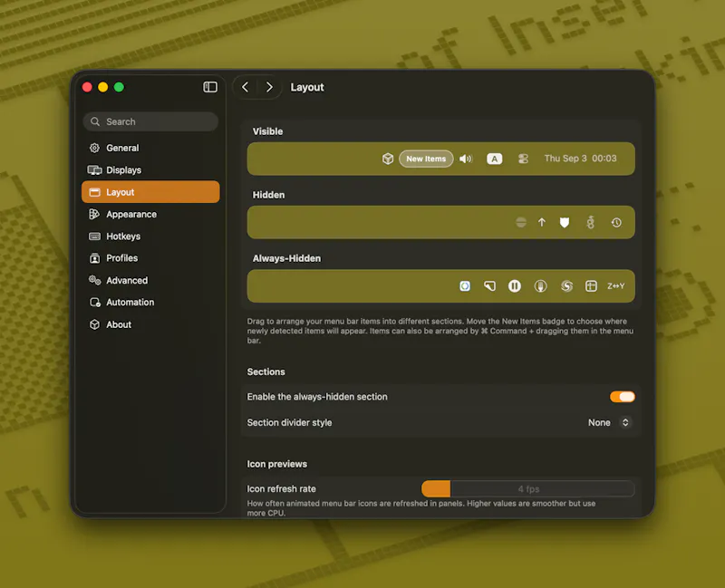
Task: Click the Z↔Y menu bar item
Action: pyautogui.click(x=616, y=286)
